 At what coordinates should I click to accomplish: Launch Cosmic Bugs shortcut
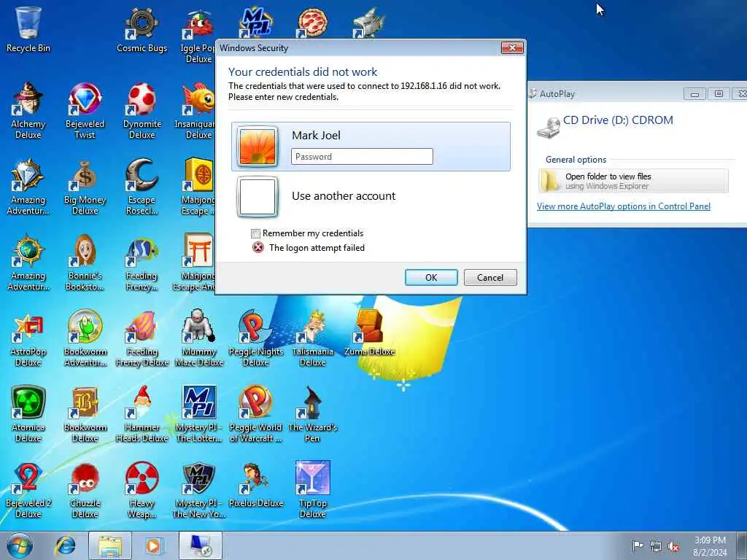142,29
